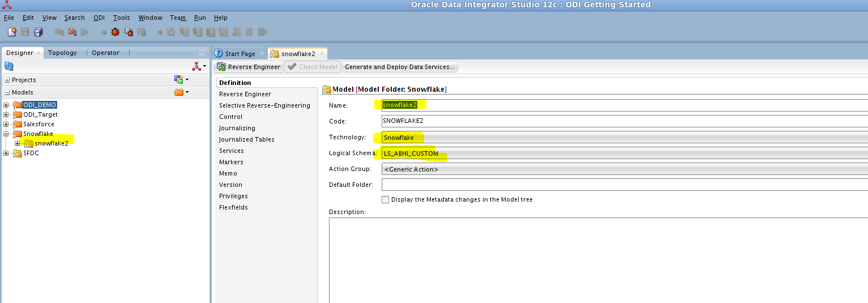868x303 pixels.
Task: Close the Designer navigator tab
Action: tap(39, 53)
